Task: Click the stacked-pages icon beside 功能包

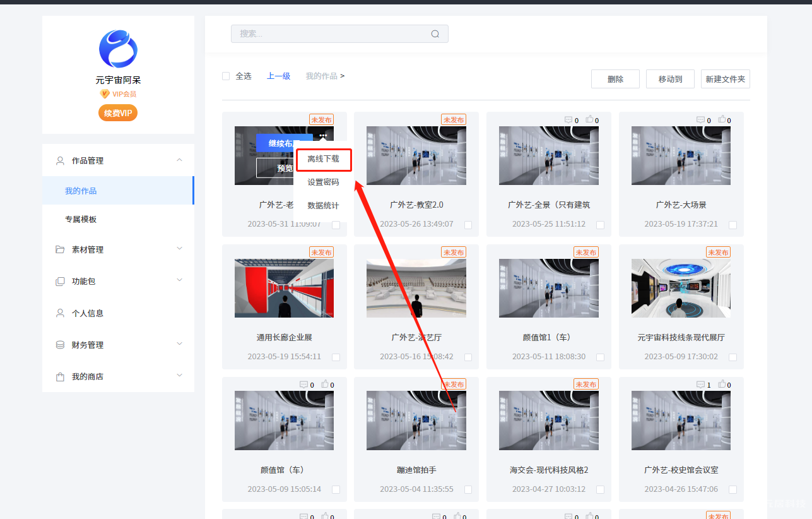Action: click(x=60, y=282)
